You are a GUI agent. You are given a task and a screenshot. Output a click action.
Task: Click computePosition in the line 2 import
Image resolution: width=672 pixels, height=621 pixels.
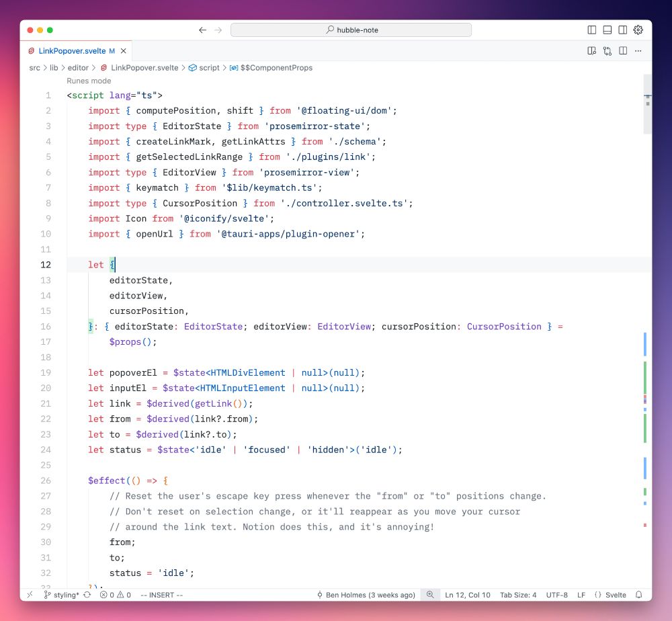pos(175,111)
